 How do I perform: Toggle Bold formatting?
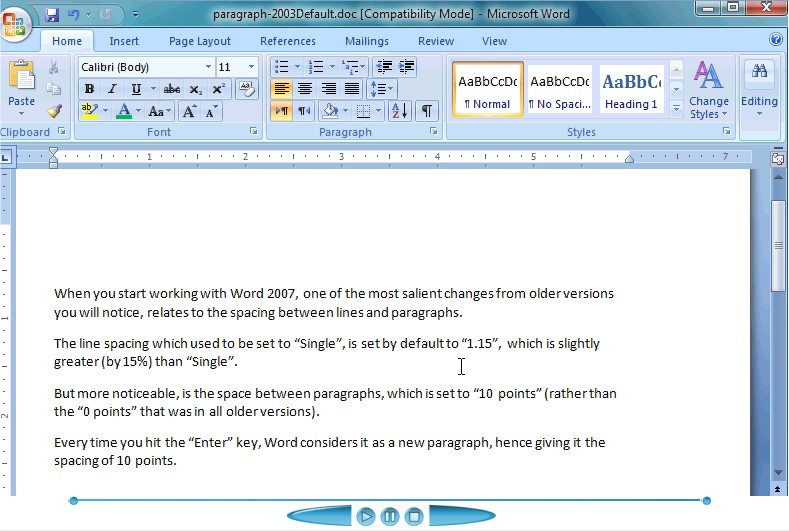point(90,89)
